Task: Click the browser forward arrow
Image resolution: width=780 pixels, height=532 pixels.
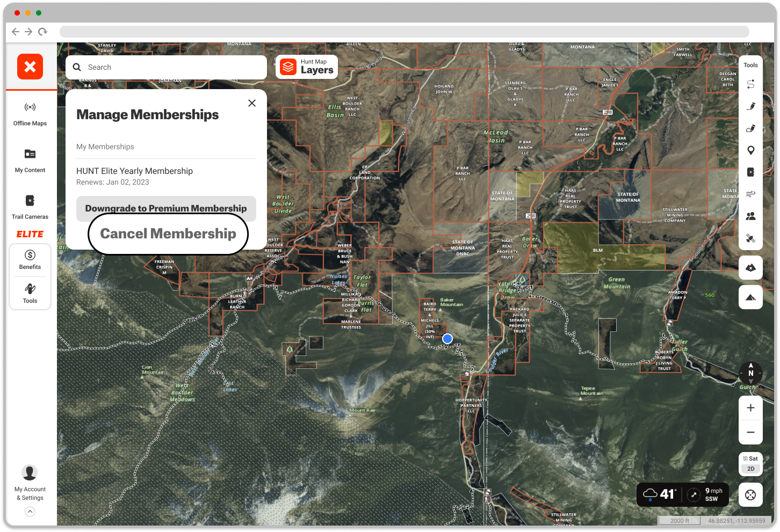Action: (x=29, y=32)
